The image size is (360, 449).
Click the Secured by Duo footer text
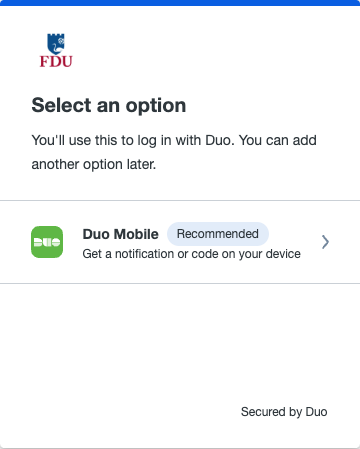pyautogui.click(x=284, y=412)
